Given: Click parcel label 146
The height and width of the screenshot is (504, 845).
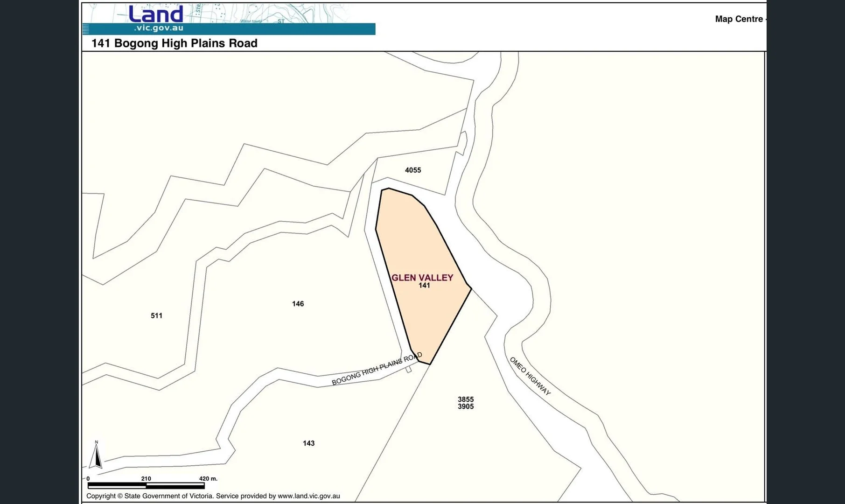Looking at the screenshot, I should pyautogui.click(x=298, y=304).
